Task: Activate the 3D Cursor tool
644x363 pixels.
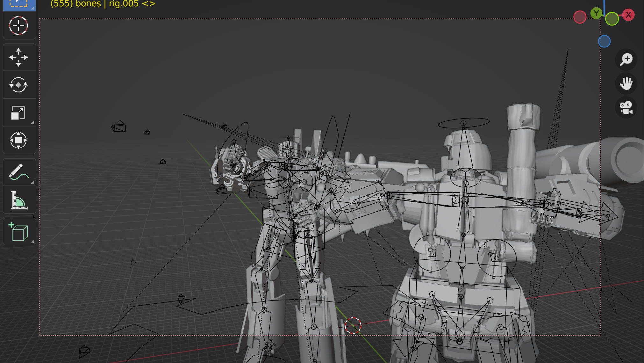Action: [x=19, y=25]
